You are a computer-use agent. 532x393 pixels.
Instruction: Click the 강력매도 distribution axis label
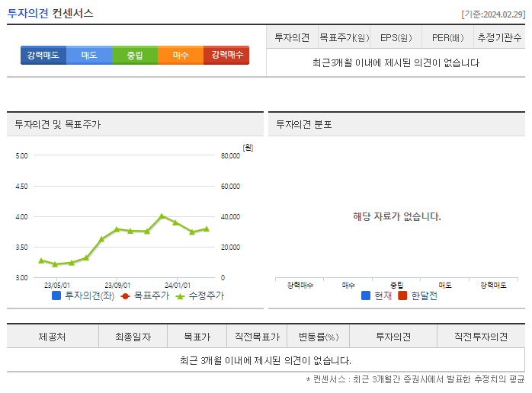[493, 285]
